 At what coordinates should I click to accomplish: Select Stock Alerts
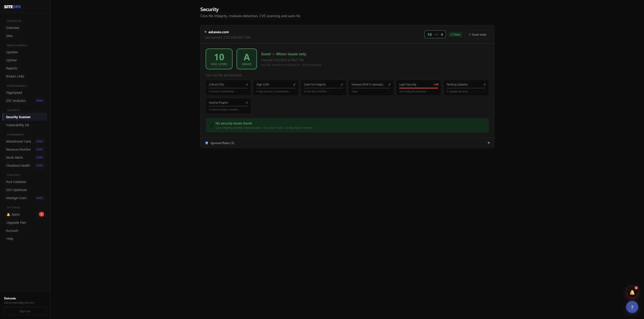[14, 157]
